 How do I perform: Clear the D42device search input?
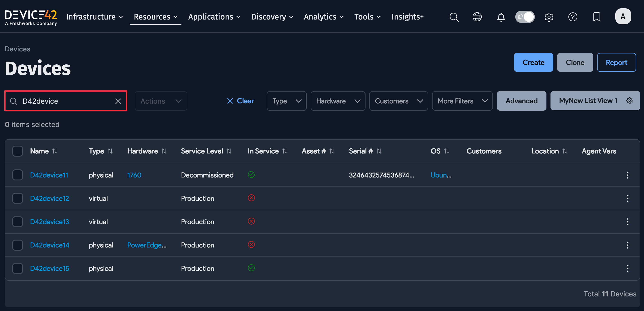tap(118, 101)
